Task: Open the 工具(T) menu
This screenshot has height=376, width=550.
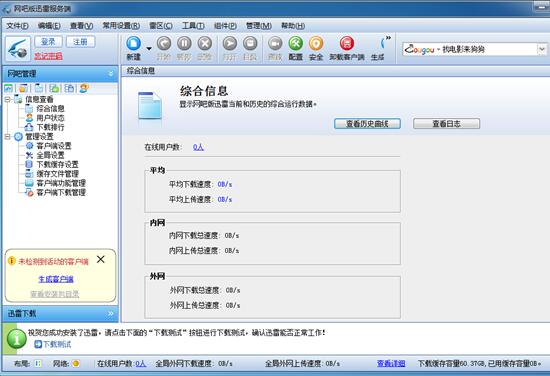Action: pyautogui.click(x=193, y=26)
